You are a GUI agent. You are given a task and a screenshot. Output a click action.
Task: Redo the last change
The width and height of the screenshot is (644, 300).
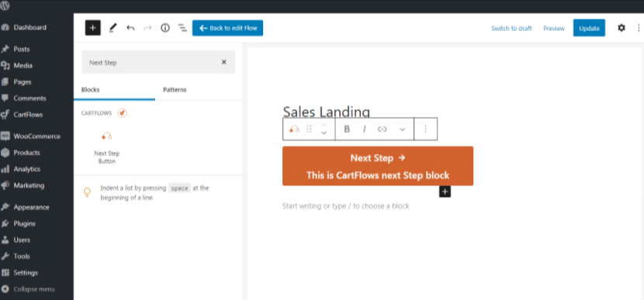coord(148,28)
